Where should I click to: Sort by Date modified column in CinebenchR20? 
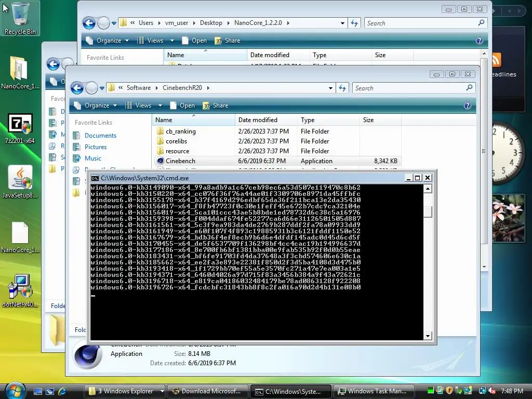click(x=267, y=120)
